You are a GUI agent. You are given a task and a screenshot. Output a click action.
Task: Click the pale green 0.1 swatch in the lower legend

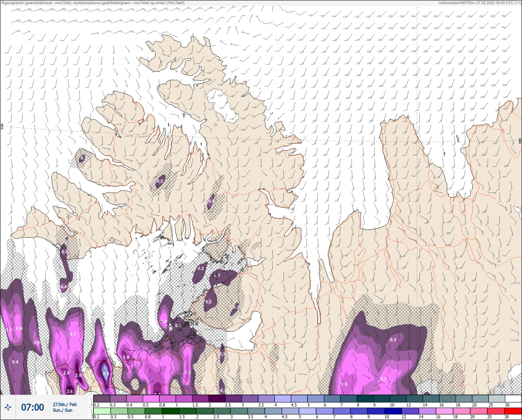click(102, 411)
